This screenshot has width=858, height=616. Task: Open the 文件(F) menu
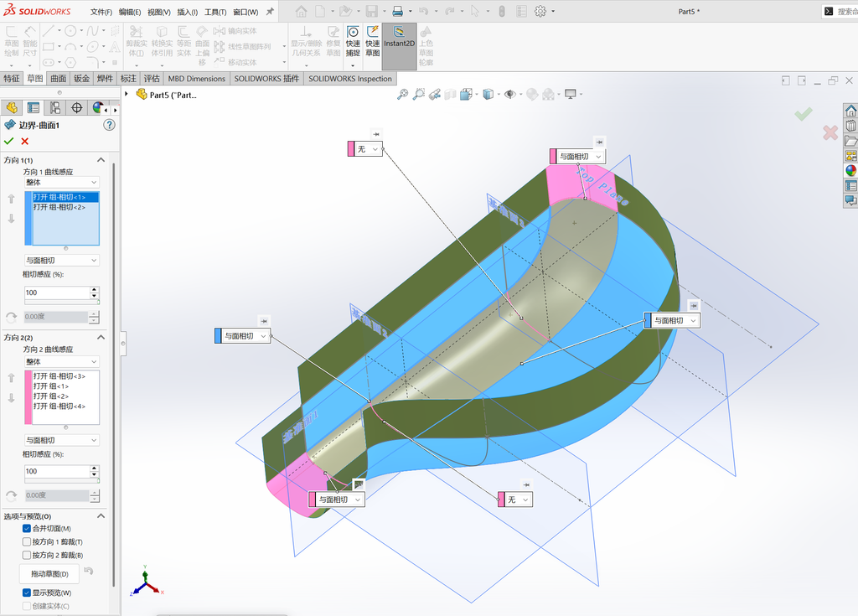(x=101, y=12)
